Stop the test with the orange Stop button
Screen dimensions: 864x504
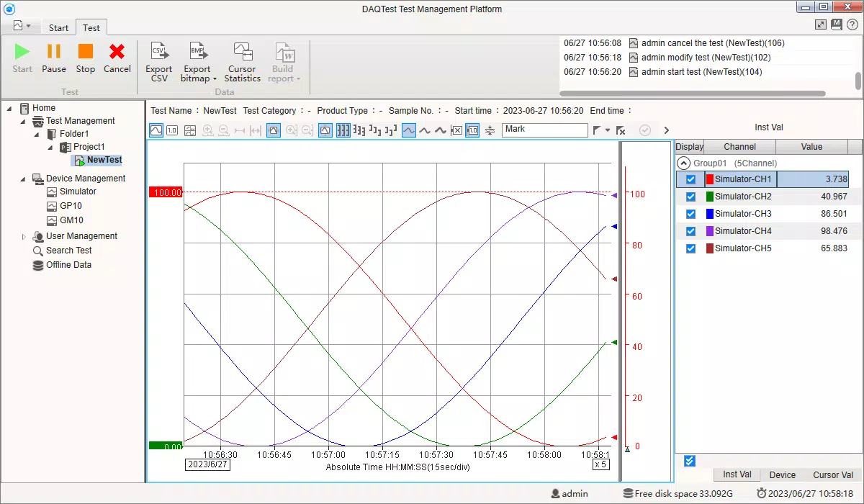pyautogui.click(x=86, y=58)
